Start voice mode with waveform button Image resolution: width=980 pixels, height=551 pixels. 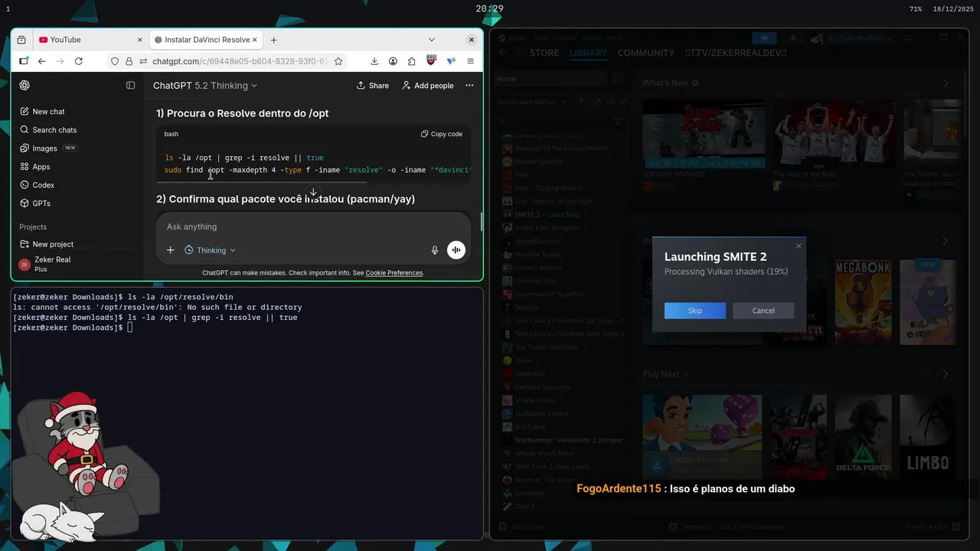pyautogui.click(x=456, y=250)
